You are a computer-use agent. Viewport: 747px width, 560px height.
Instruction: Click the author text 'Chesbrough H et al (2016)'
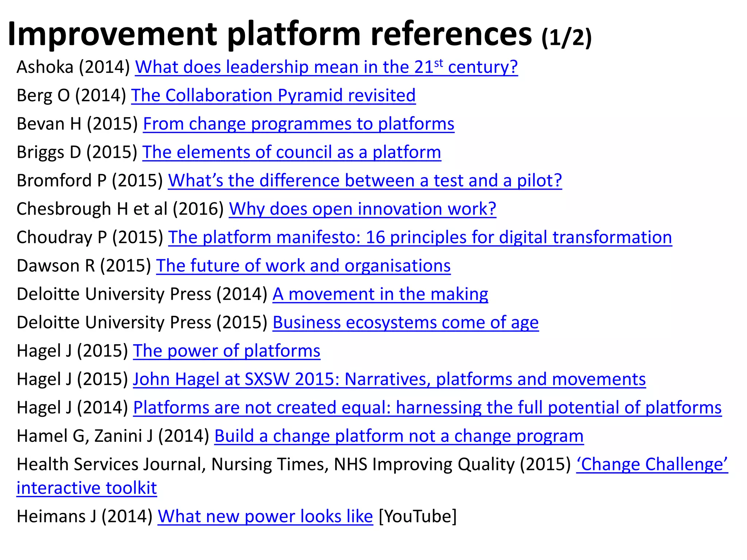tap(120, 209)
